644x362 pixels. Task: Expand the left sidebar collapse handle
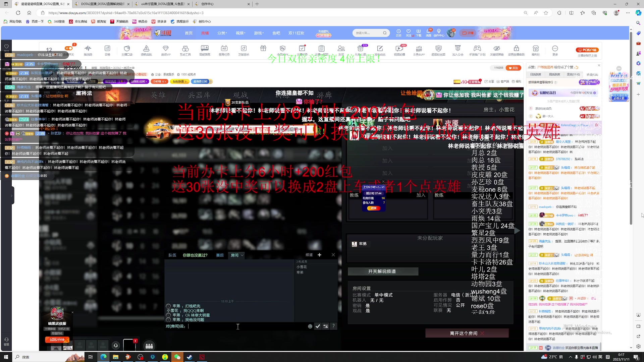pyautogui.click(x=12, y=196)
